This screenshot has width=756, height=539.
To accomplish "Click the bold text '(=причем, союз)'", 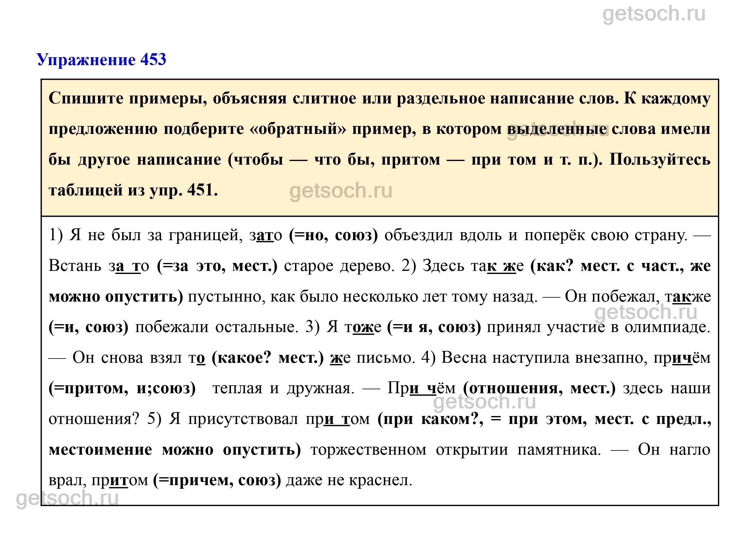I will click(x=217, y=480).
